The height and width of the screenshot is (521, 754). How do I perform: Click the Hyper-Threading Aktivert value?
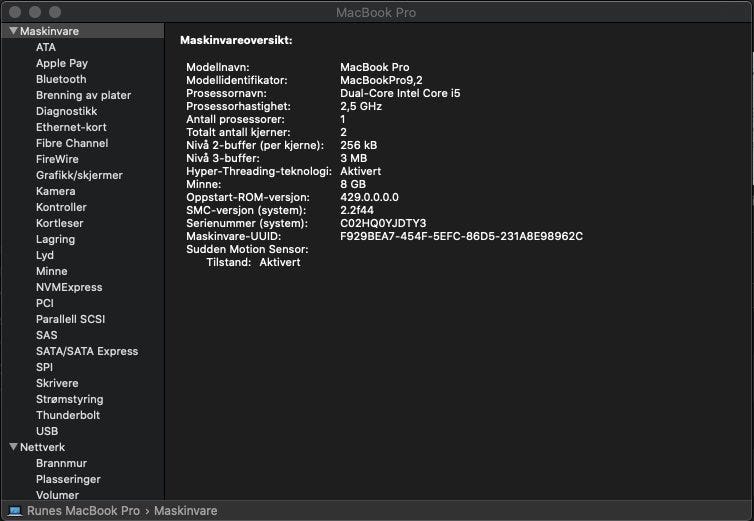tap(361, 171)
